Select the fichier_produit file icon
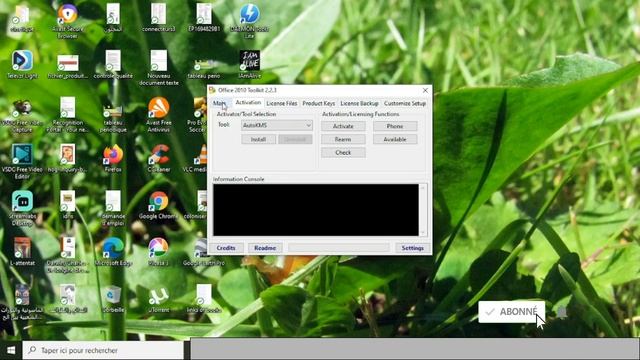 coord(68,65)
